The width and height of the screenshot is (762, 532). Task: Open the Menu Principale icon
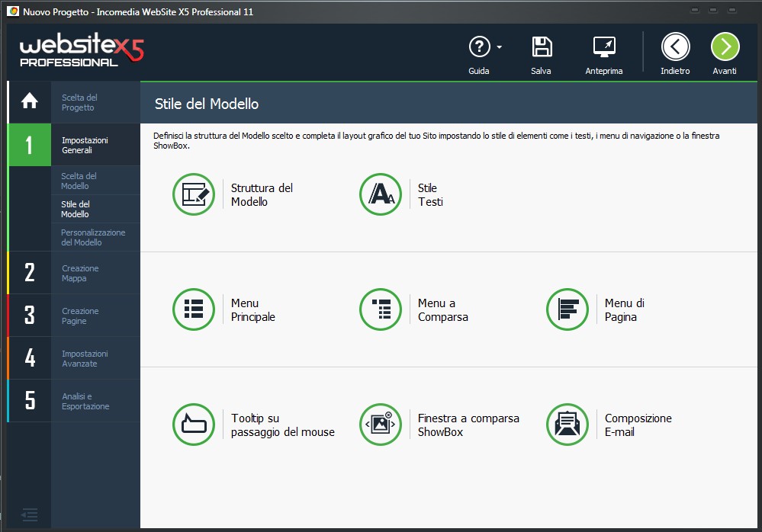tap(194, 309)
